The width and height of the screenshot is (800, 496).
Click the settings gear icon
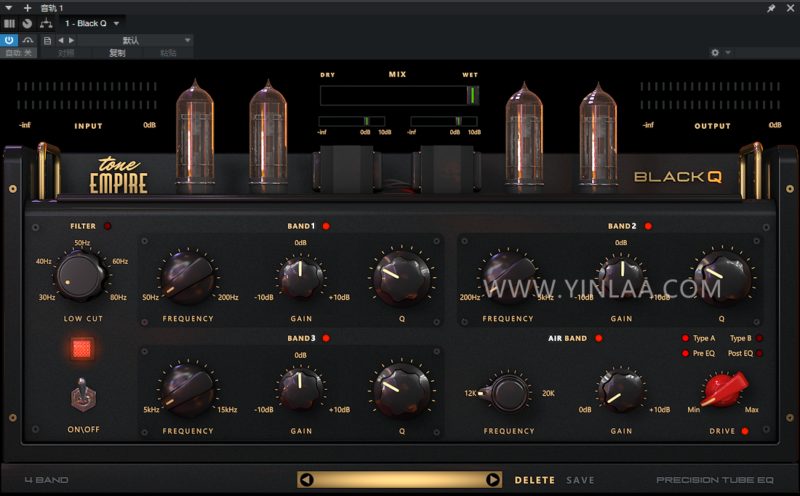[715, 53]
